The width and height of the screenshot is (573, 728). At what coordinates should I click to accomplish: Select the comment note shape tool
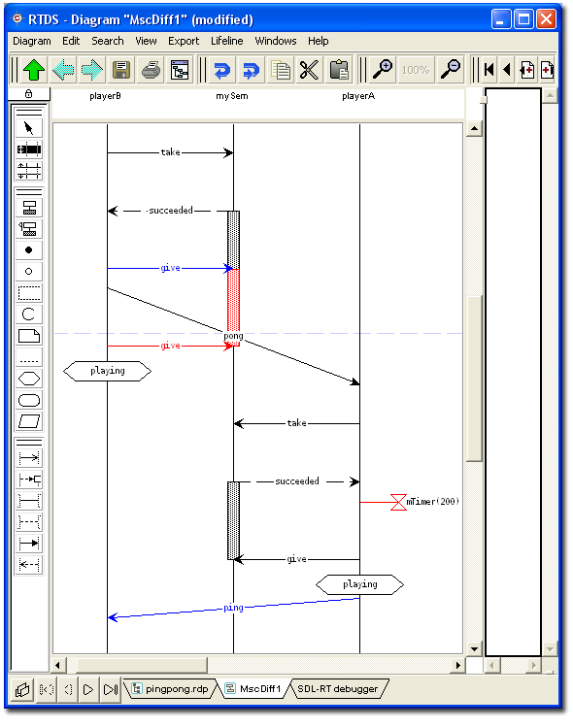click(29, 336)
